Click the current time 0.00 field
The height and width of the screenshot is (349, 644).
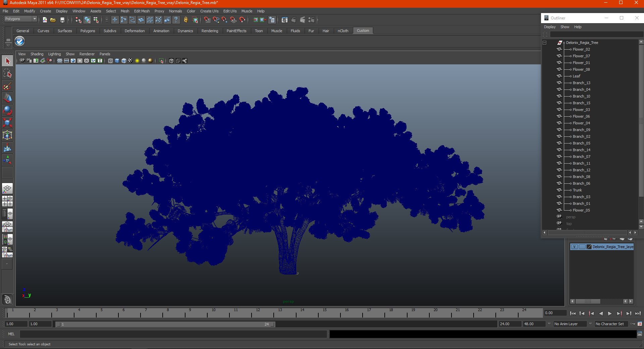[x=555, y=313]
